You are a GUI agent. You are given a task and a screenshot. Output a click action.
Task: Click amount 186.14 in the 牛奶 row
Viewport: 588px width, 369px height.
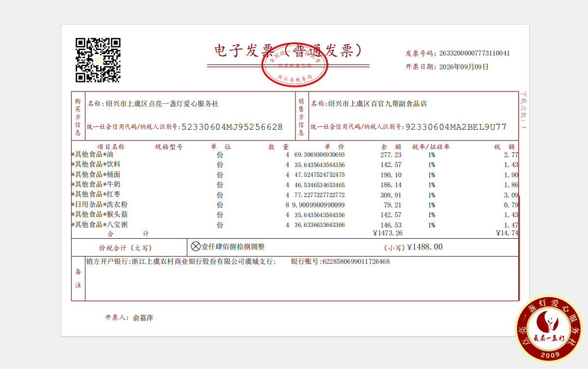click(x=391, y=185)
